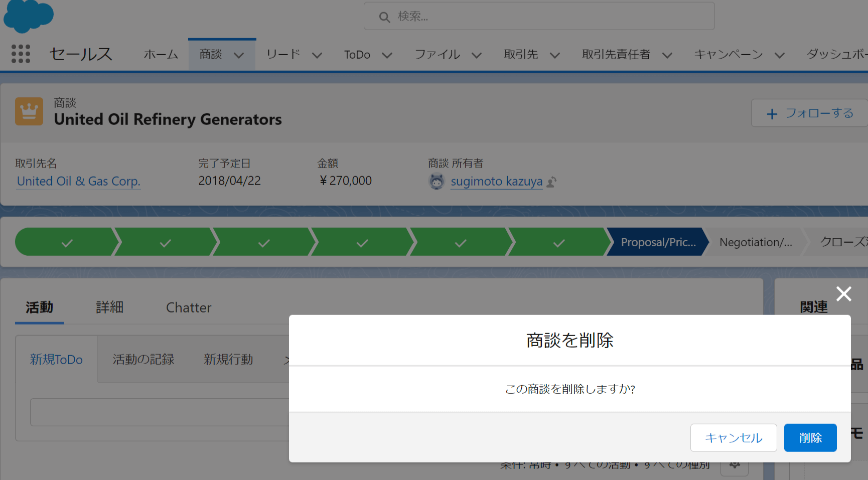The height and width of the screenshot is (480, 868).
Task: Expand the 商談 tab dropdown chevron
Action: [x=239, y=55]
